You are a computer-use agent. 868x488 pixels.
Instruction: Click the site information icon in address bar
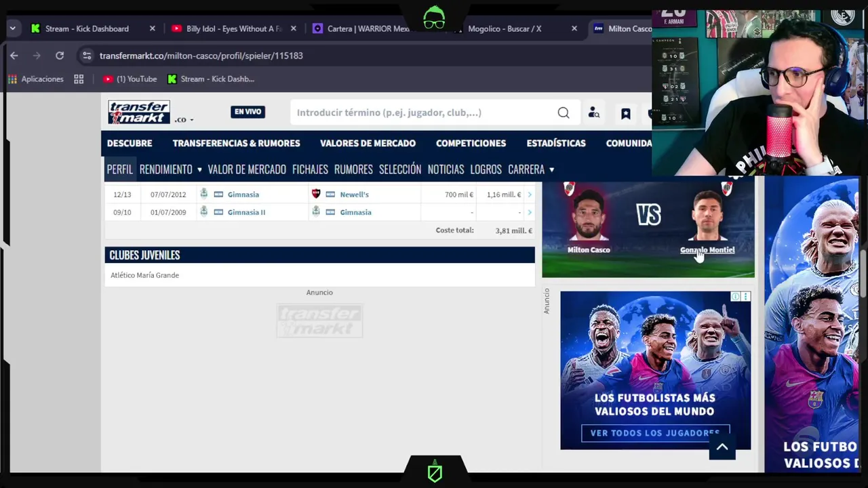[86, 56]
